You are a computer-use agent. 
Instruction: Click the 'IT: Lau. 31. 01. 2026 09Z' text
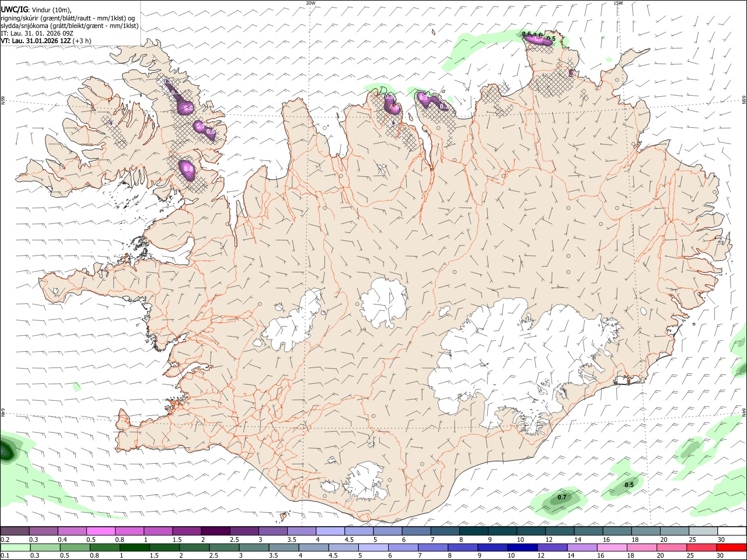click(x=36, y=33)
